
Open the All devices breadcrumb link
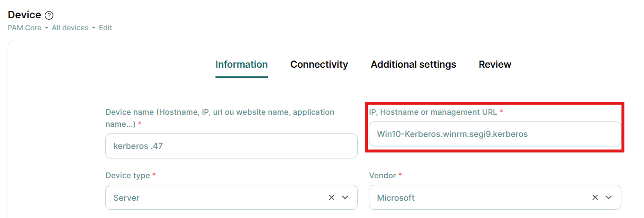tap(70, 28)
